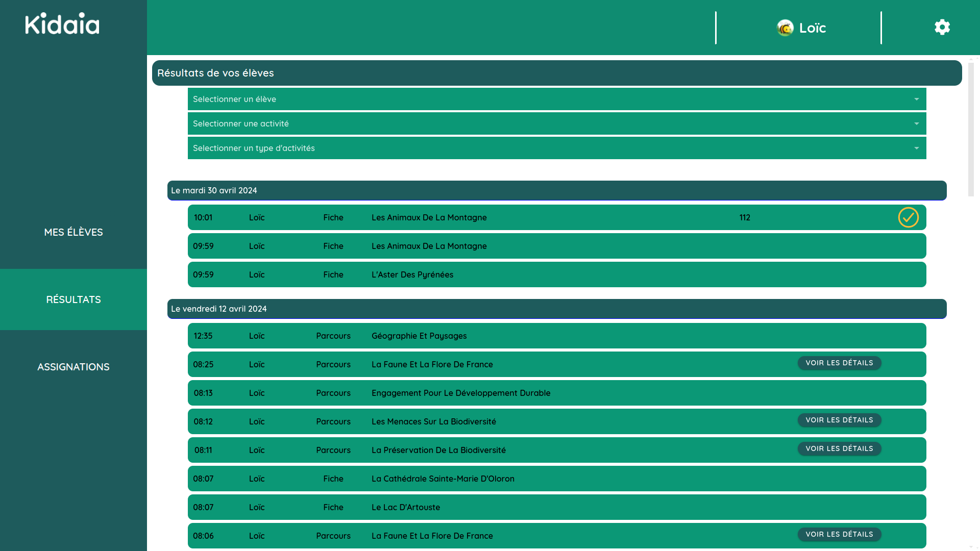
Task: View details for Les Menaces Sur La Biodiversité
Action: [839, 420]
